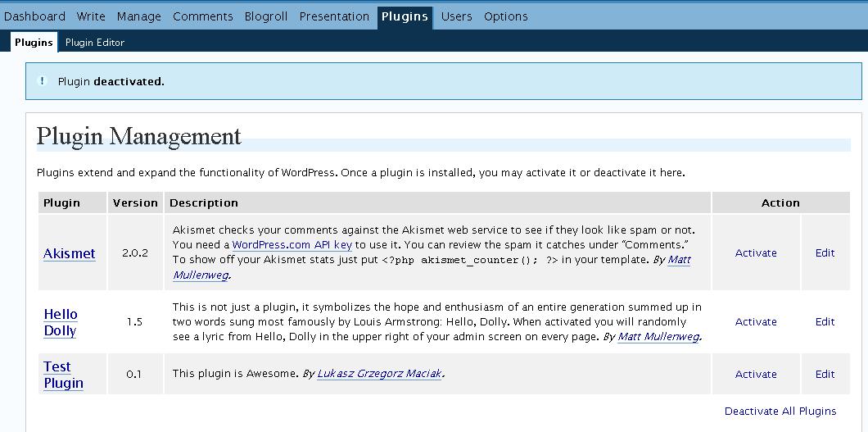Navigate to Blogroll
The image size is (868, 432).
[x=266, y=16]
